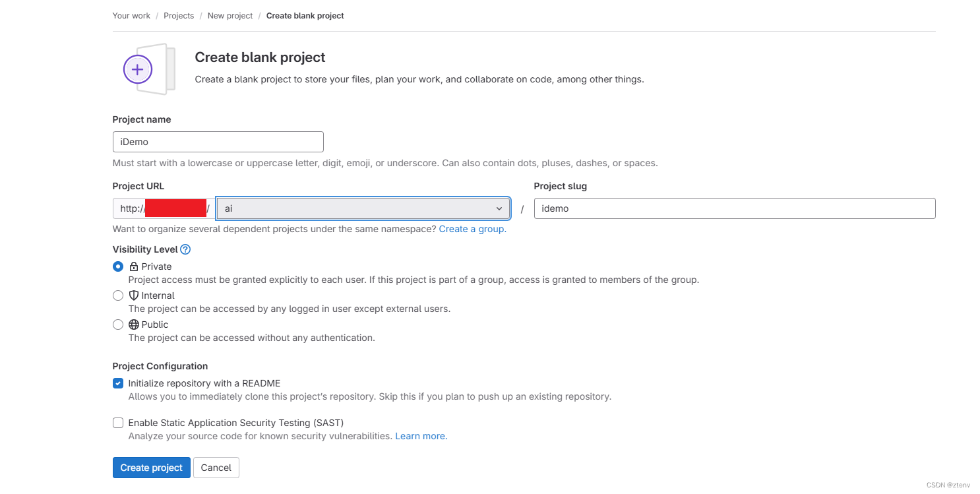Click the namespace dropdown chevron arrow
Screen dimensions: 980x494
click(499, 208)
